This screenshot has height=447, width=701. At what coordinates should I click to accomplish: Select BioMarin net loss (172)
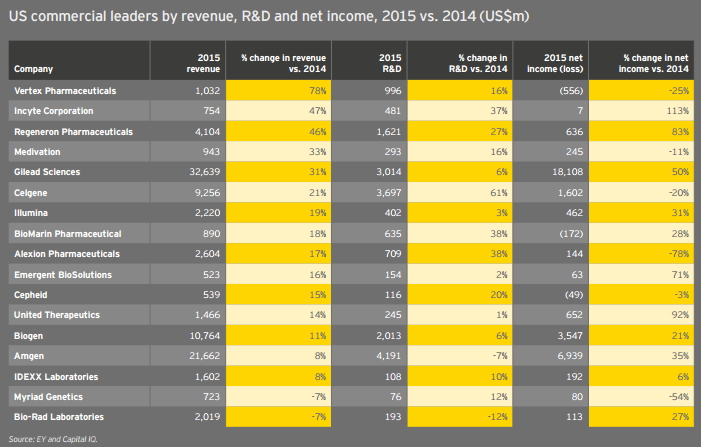(571, 234)
